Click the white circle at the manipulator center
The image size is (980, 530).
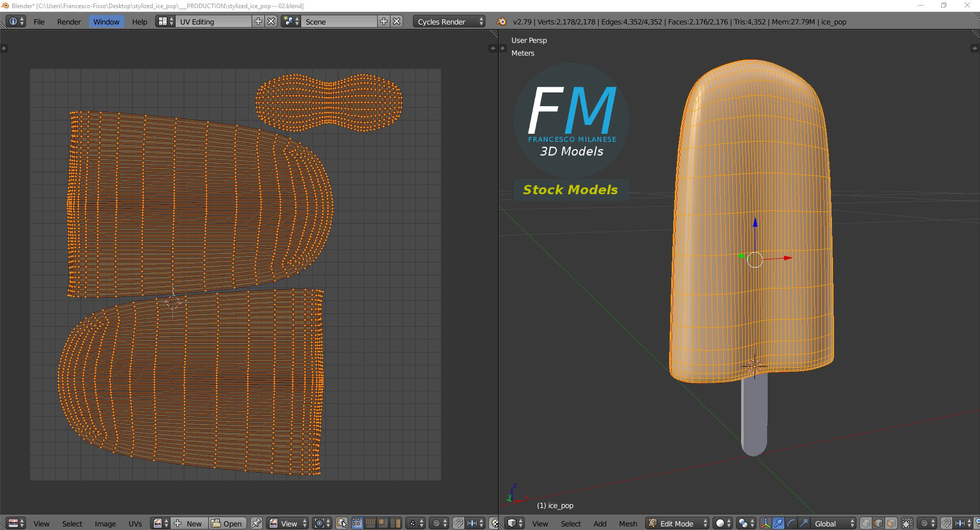[755, 260]
